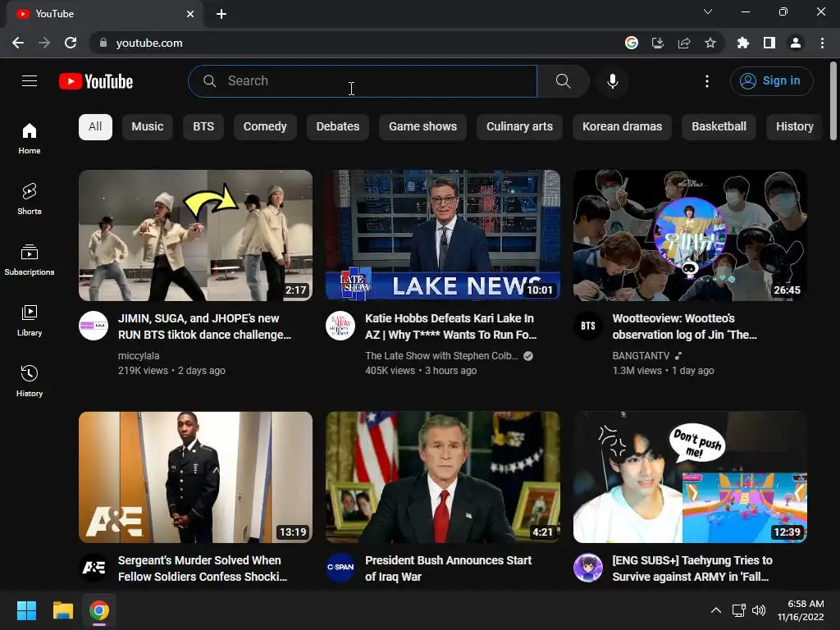Screen dimensions: 840x630
Task: Select the Basketball filter chip
Action: pyautogui.click(x=719, y=127)
